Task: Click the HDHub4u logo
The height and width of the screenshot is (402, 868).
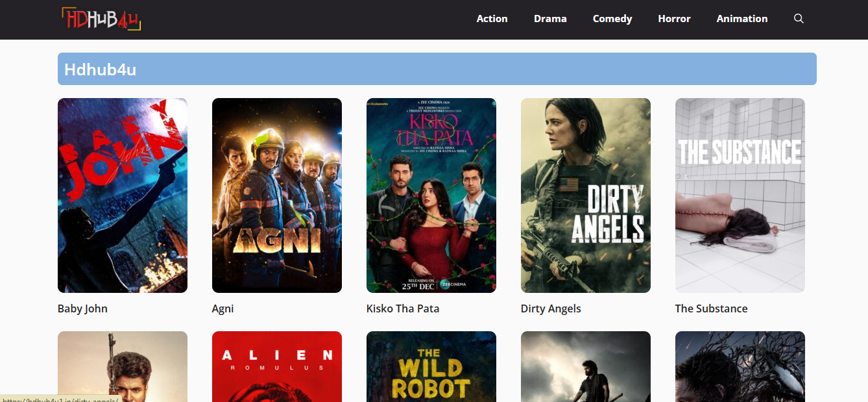Action: pyautogui.click(x=101, y=19)
